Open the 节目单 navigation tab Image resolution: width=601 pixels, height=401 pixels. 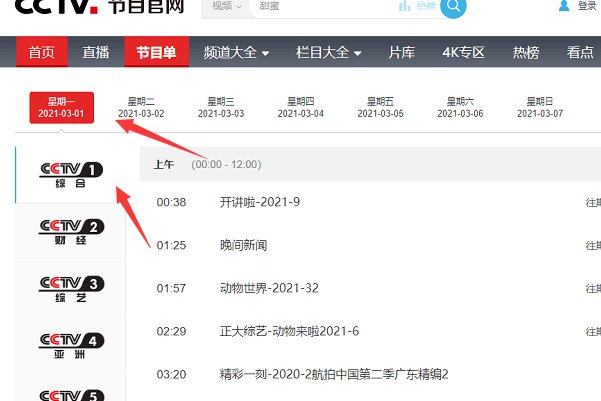tap(156, 52)
